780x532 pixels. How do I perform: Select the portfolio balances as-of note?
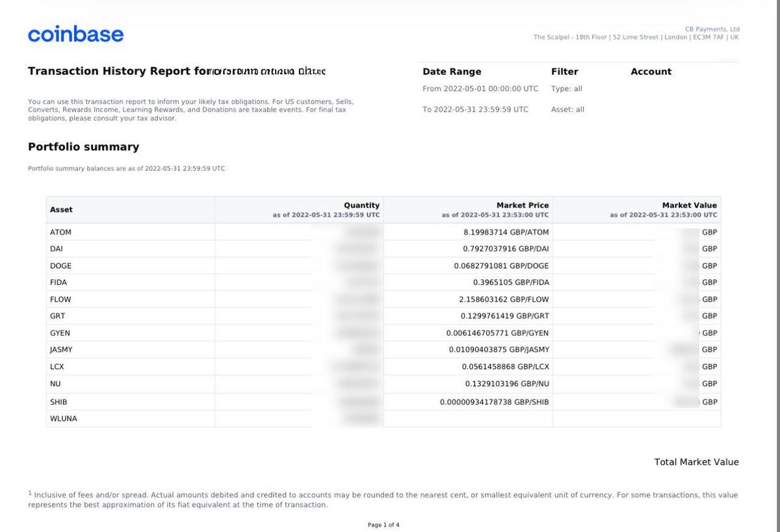pos(127,168)
